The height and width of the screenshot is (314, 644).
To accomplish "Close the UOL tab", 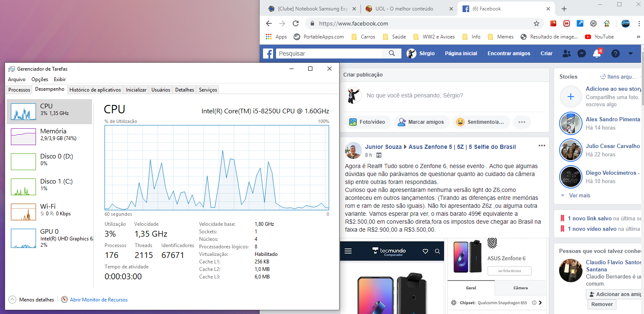I will [450, 9].
